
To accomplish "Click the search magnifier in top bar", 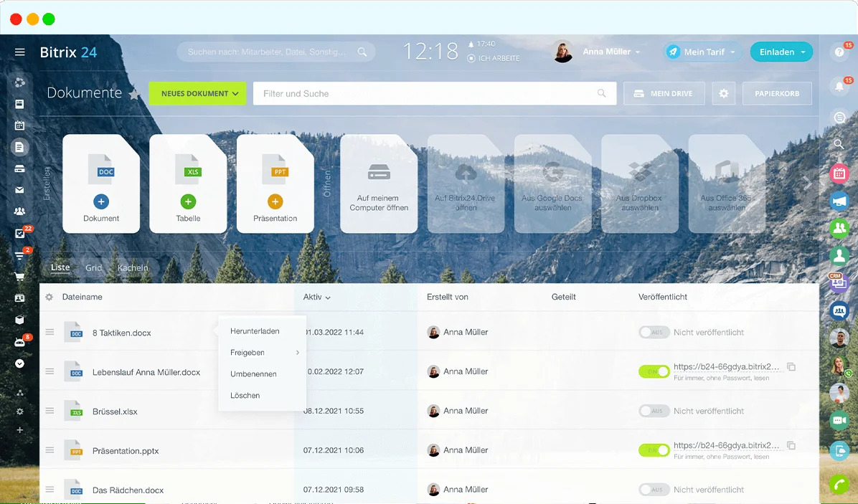I will 362,52.
